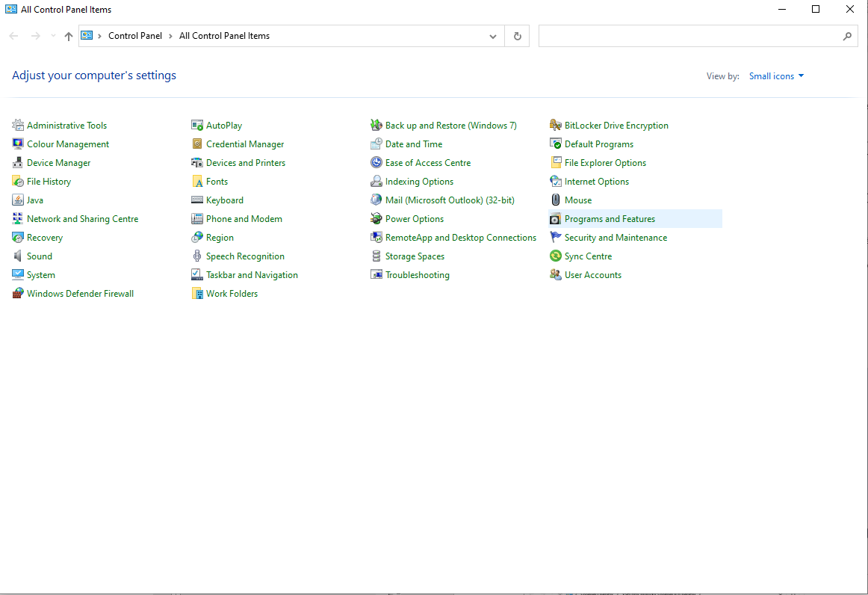Viewport: 868px width, 595px height.
Task: Expand the chevron before Control Panel breadcrumb
Action: (99, 36)
